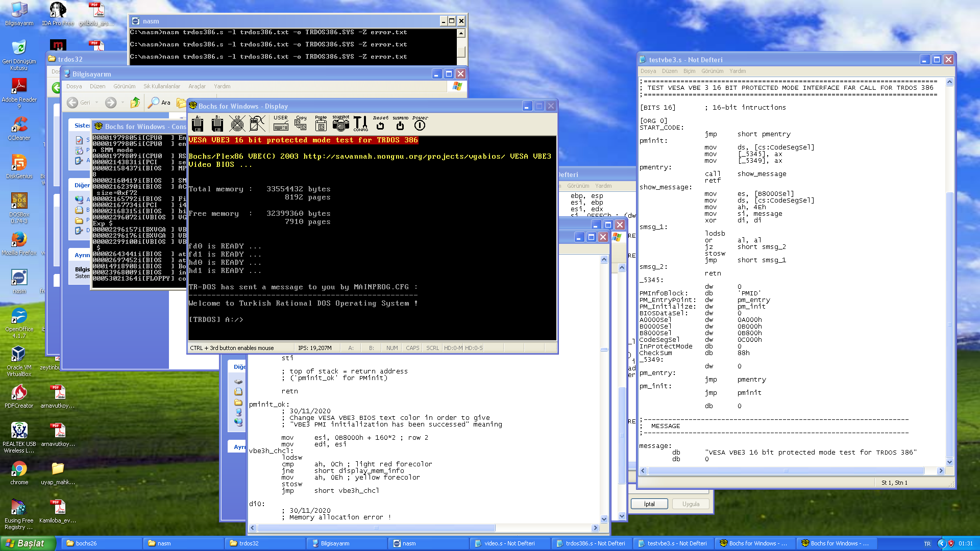
Task: Open Yardım menu in testvbe3.s Notepad
Action: point(738,71)
